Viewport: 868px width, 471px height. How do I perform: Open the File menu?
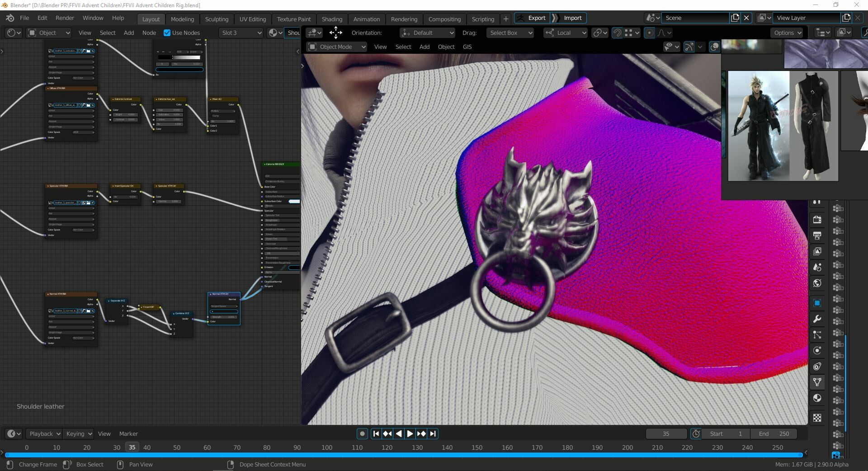click(24, 18)
